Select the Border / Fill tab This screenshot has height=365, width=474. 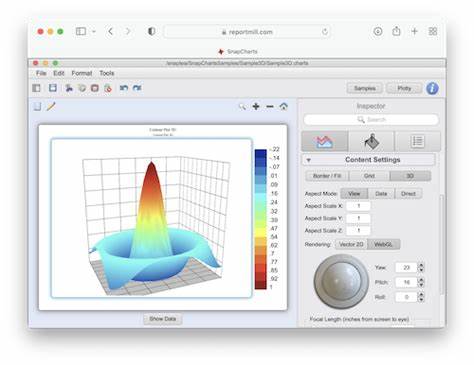coord(327,176)
